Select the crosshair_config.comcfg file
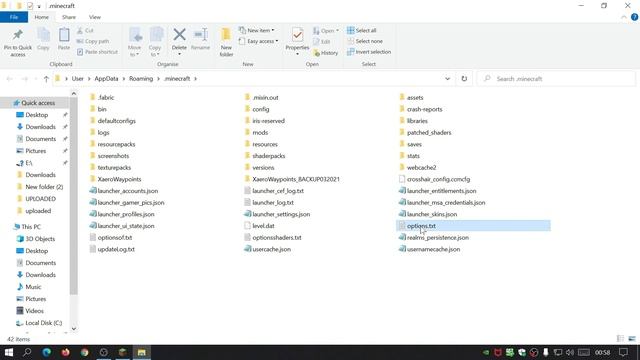The image size is (640, 360). pos(438,179)
